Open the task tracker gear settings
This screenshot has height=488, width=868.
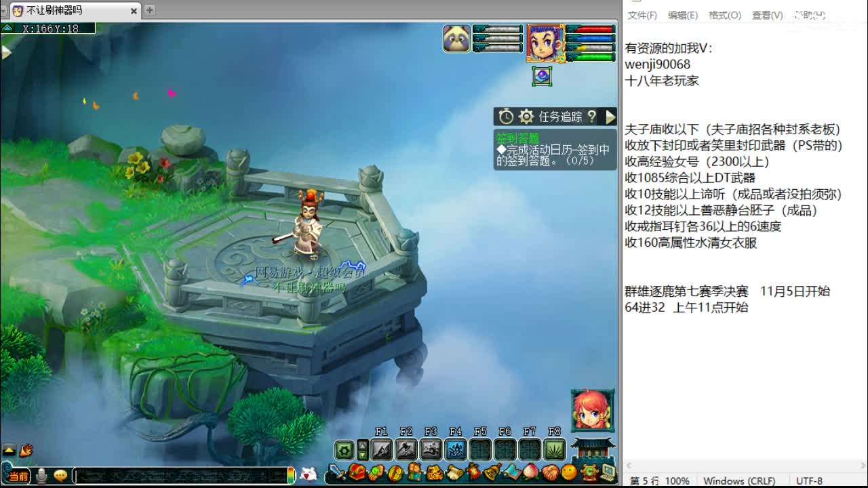(x=526, y=117)
